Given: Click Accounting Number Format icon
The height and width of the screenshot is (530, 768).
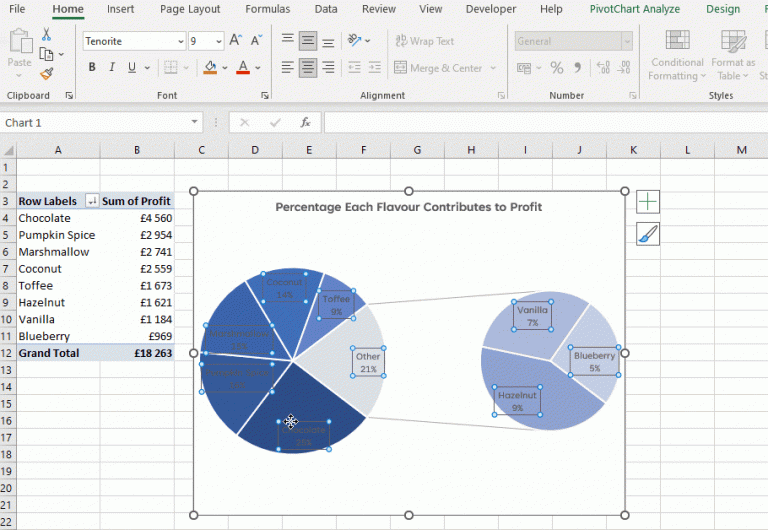Looking at the screenshot, I should [x=524, y=68].
